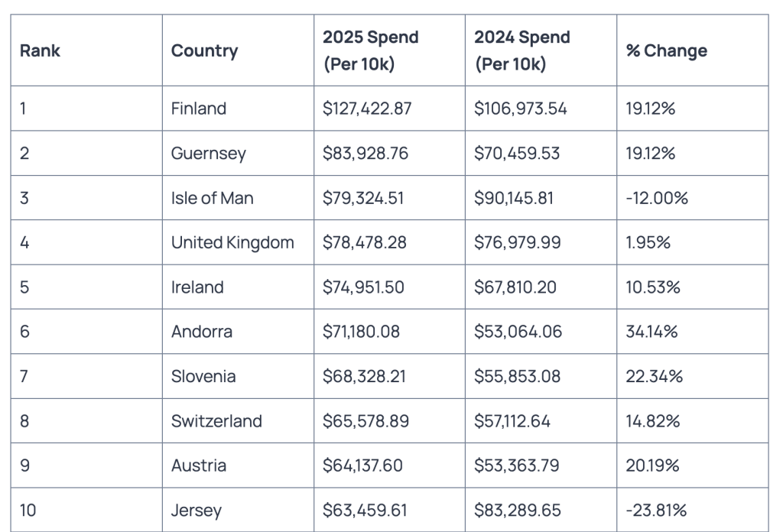Click the United Kingdom cell

click(232, 243)
